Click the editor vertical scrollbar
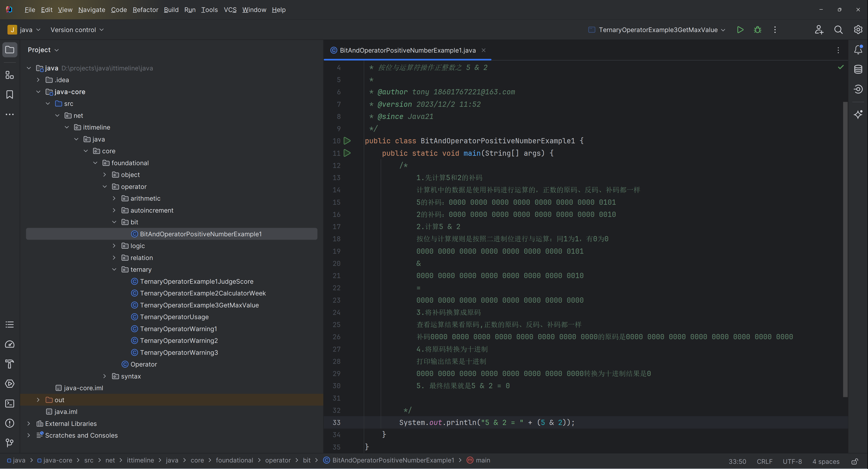The width and height of the screenshot is (868, 469). [x=845, y=249]
